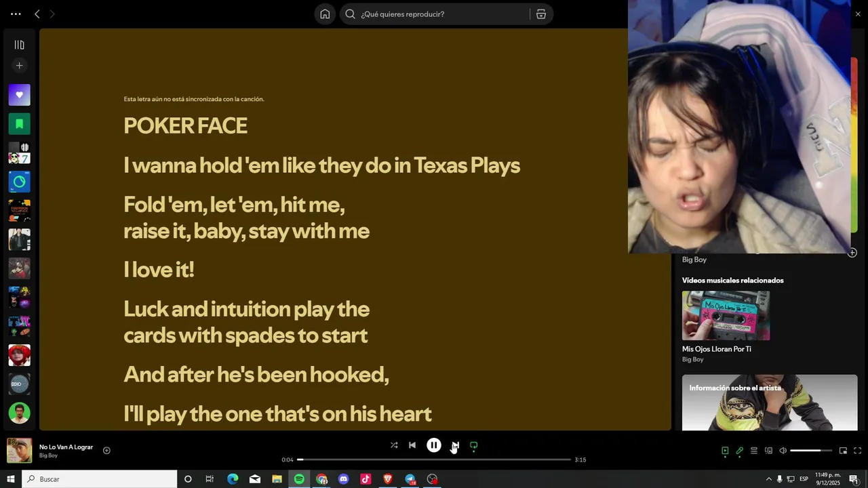Toggle the Now Playing view panel
This screenshot has height=488, width=868.
[725, 451]
